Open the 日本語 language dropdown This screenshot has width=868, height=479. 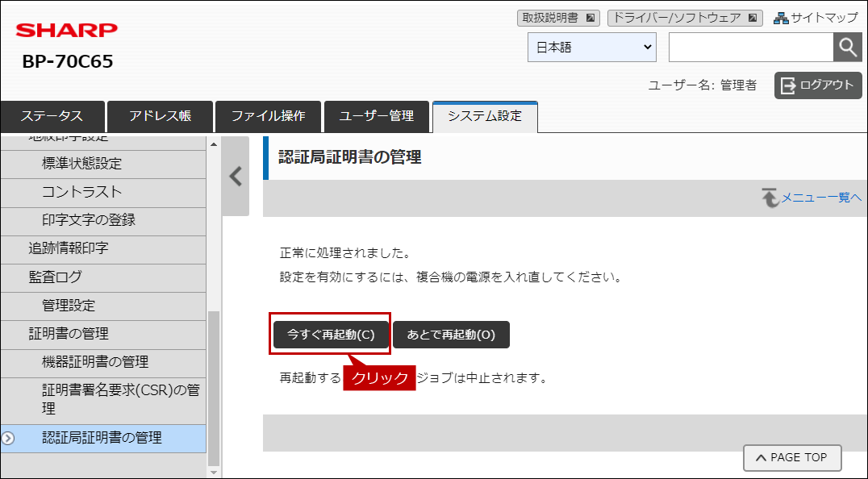click(592, 48)
